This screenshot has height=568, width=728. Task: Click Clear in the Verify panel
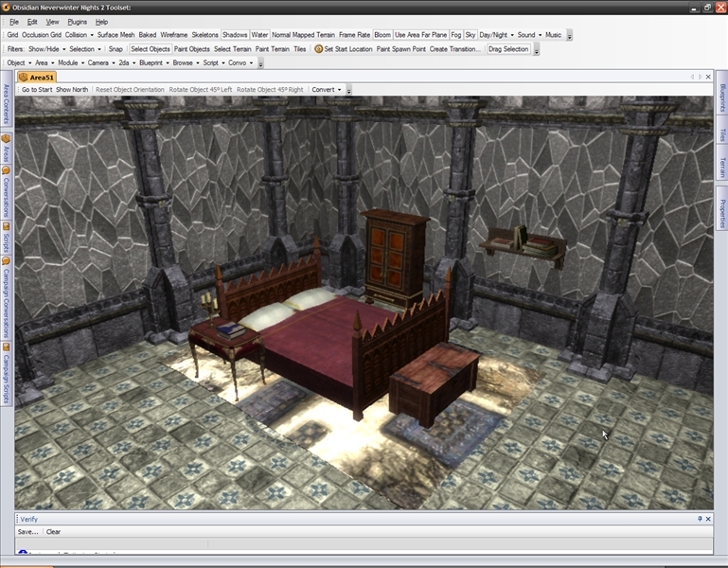point(54,532)
